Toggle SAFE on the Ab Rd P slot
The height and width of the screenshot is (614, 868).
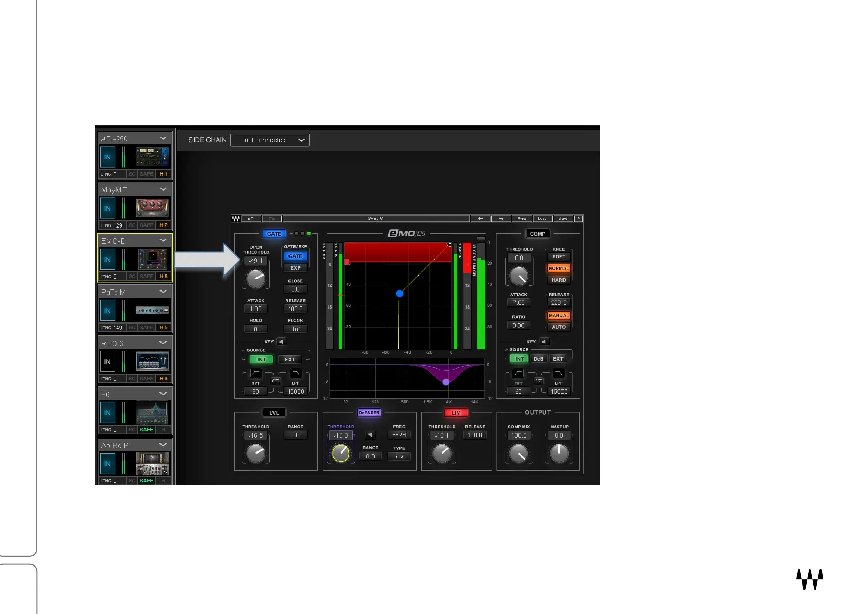click(x=147, y=481)
